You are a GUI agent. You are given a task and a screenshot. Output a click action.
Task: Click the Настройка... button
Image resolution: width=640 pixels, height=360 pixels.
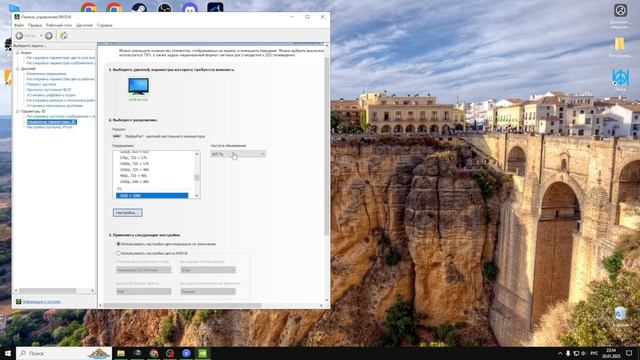(127, 213)
